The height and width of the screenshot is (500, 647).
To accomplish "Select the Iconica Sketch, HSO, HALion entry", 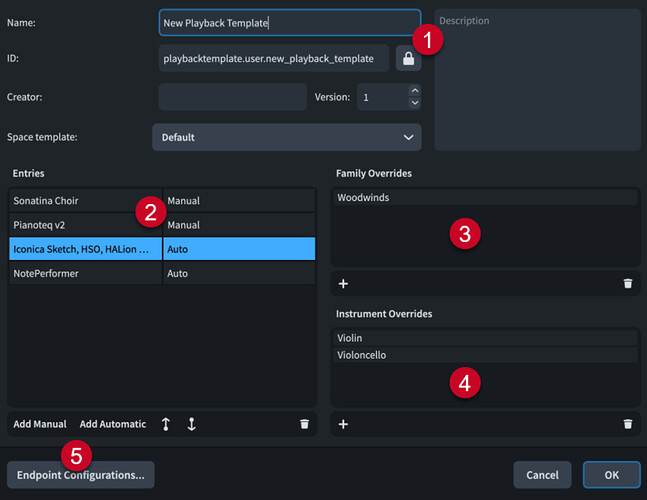I will click(85, 249).
